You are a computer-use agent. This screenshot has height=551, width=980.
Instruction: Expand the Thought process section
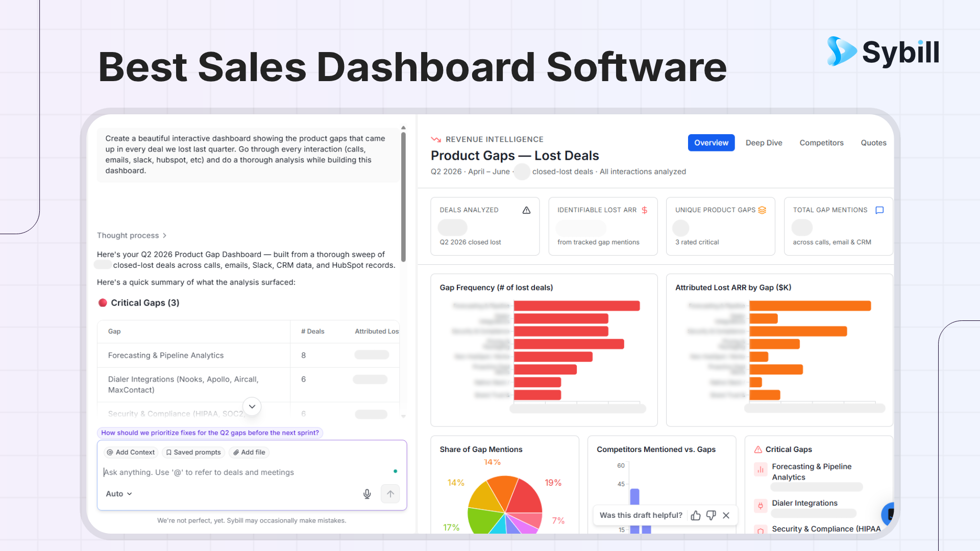[132, 235]
